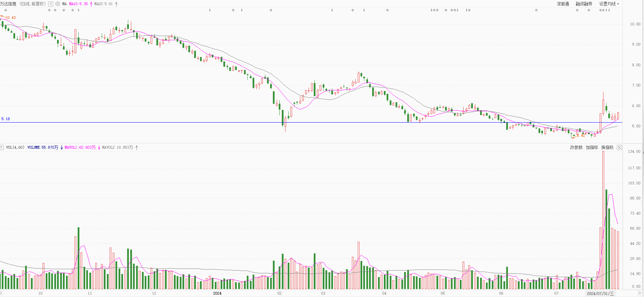The image size is (644, 297).
Task: Select the 深股通 tab
Action: coord(563,4)
